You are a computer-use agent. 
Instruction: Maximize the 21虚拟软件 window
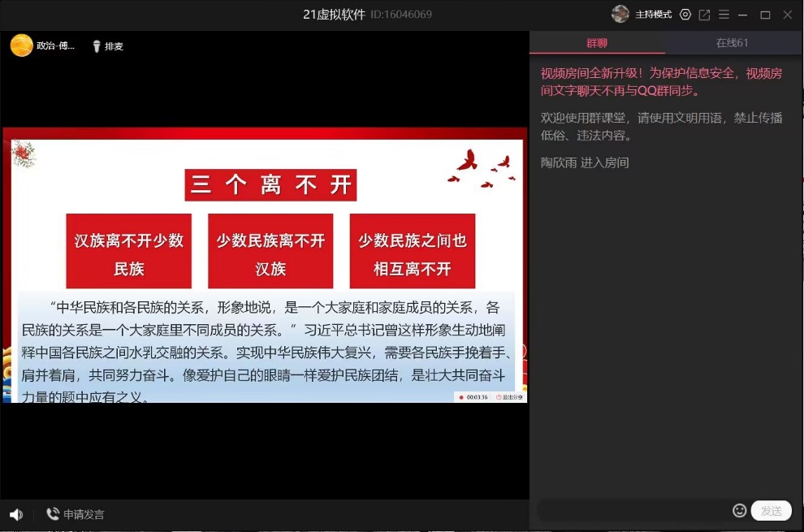[765, 15]
